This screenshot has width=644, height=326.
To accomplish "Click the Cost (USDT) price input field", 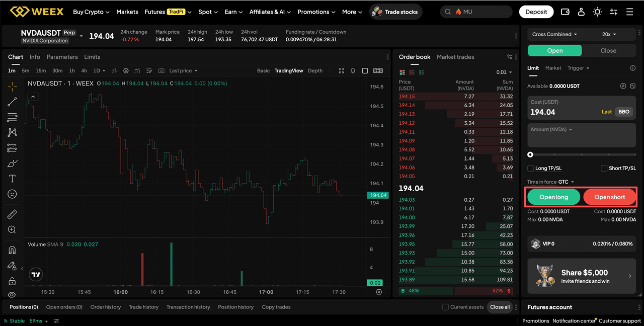I will (x=582, y=108).
